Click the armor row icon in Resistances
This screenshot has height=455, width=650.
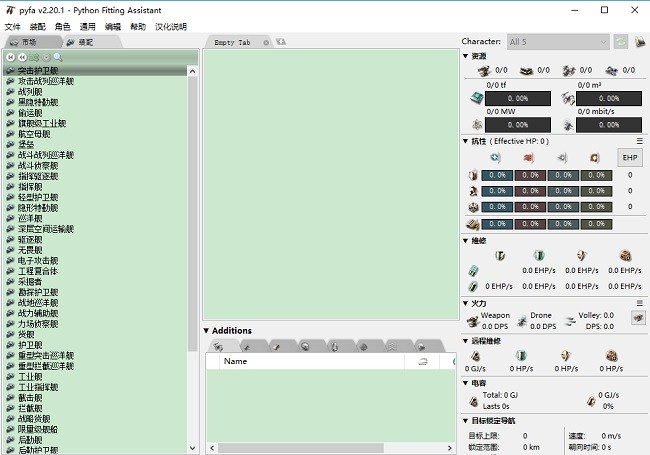click(x=473, y=191)
